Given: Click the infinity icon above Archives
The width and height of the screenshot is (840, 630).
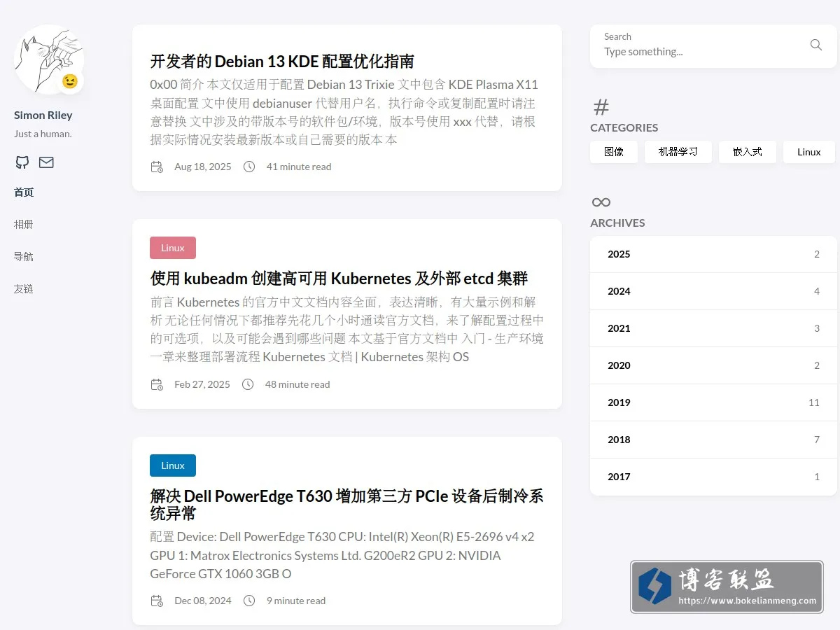Looking at the screenshot, I should click(601, 202).
